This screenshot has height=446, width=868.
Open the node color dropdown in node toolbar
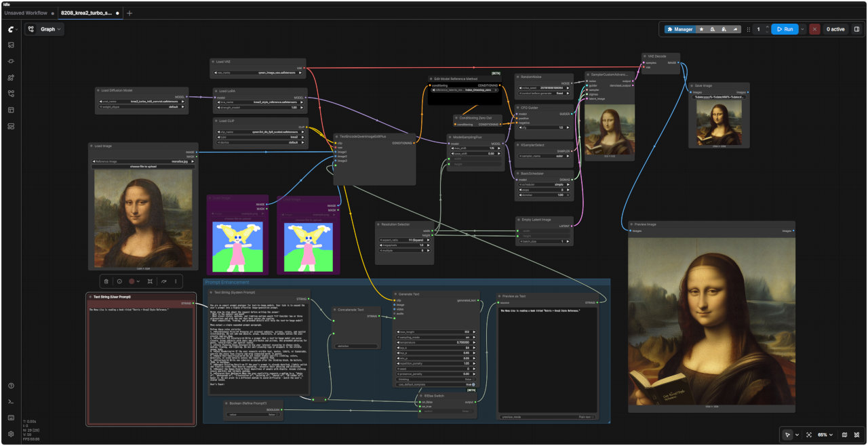coord(134,281)
